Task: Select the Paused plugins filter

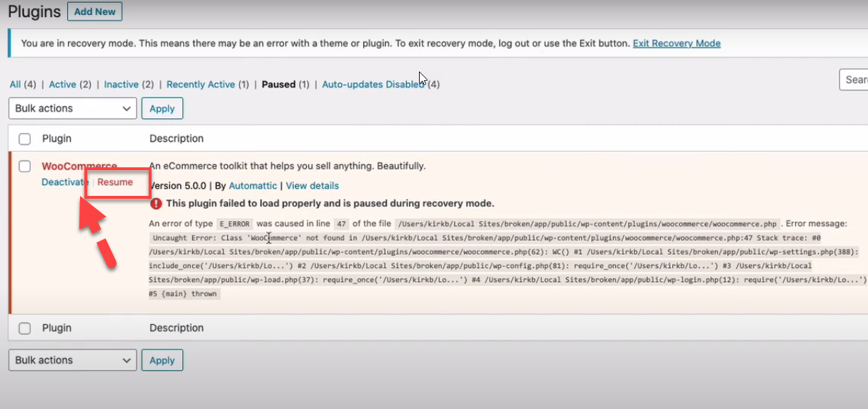Action: [x=278, y=84]
